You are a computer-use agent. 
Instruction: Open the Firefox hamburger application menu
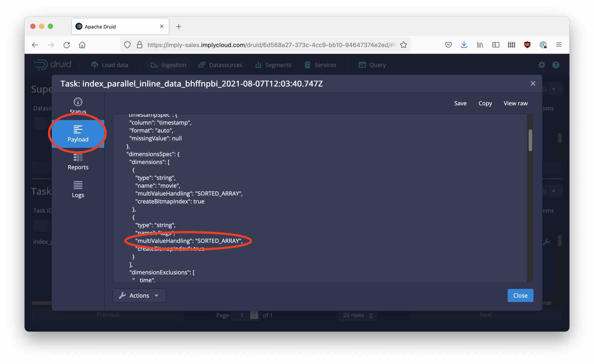[x=559, y=45]
